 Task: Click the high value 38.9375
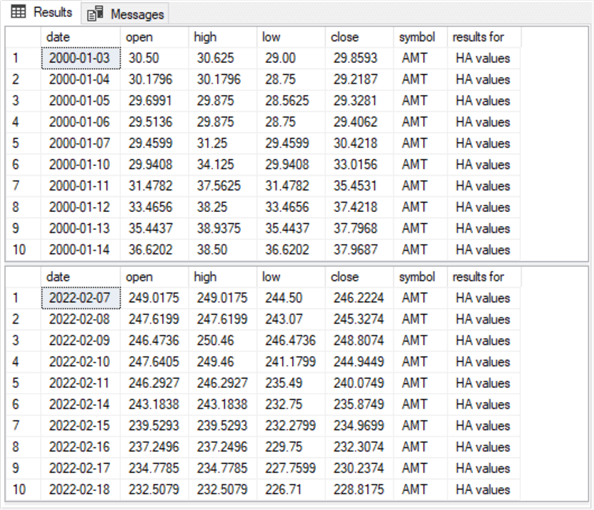click(223, 228)
